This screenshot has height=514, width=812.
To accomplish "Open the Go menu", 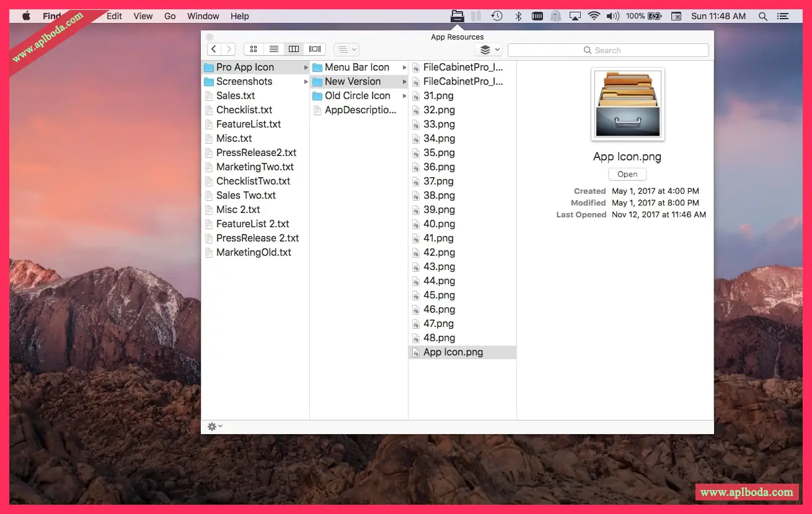I will (170, 16).
